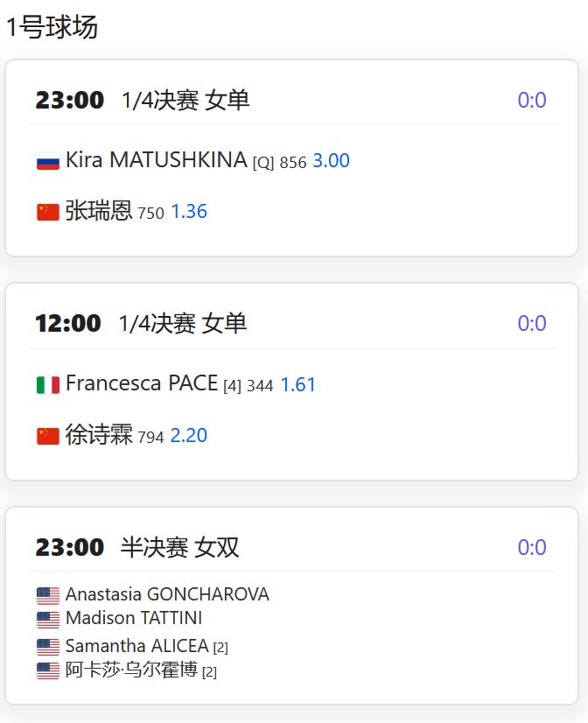The width and height of the screenshot is (588, 723).
Task: Click the China flag beside 徐诗霖
Action: tap(47, 436)
